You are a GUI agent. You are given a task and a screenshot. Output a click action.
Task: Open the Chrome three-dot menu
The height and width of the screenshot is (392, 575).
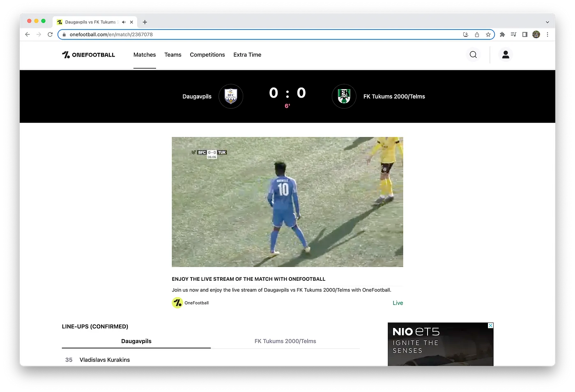[x=547, y=34]
